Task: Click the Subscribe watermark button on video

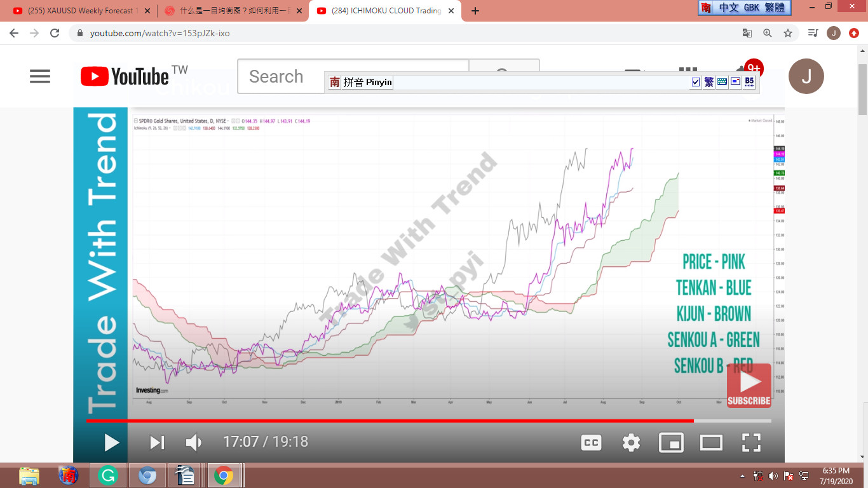Action: [749, 386]
